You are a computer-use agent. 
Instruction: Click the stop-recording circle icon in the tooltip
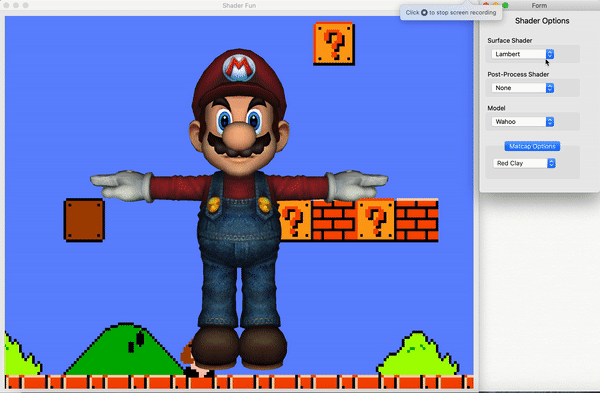click(424, 13)
